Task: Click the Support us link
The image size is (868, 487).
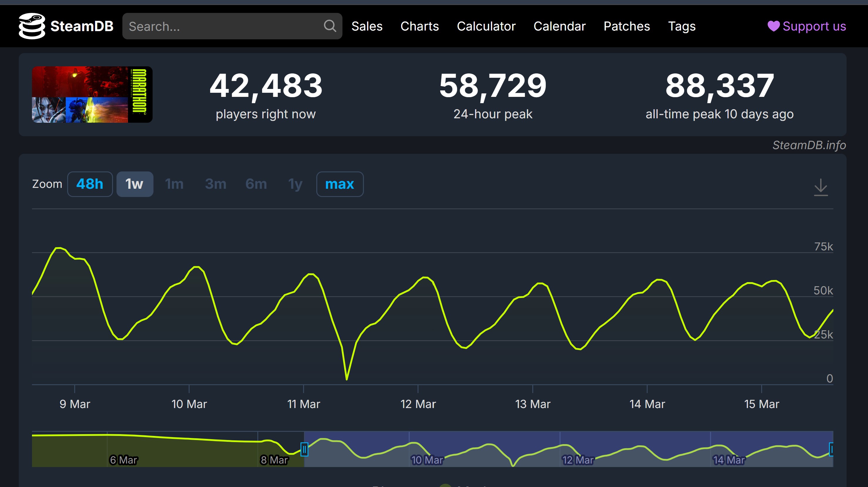Action: pyautogui.click(x=814, y=26)
